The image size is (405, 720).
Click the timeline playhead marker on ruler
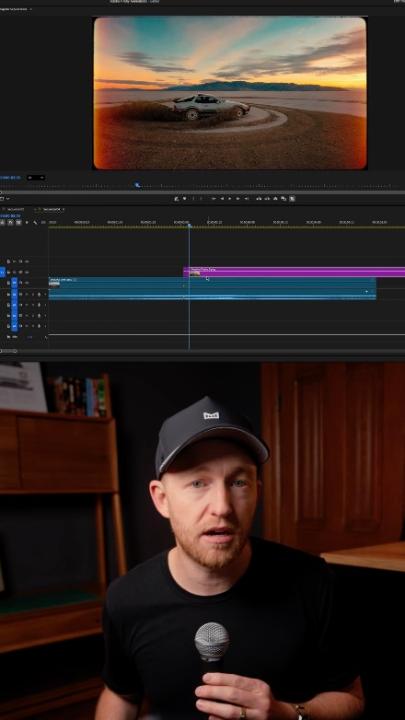pos(189,225)
